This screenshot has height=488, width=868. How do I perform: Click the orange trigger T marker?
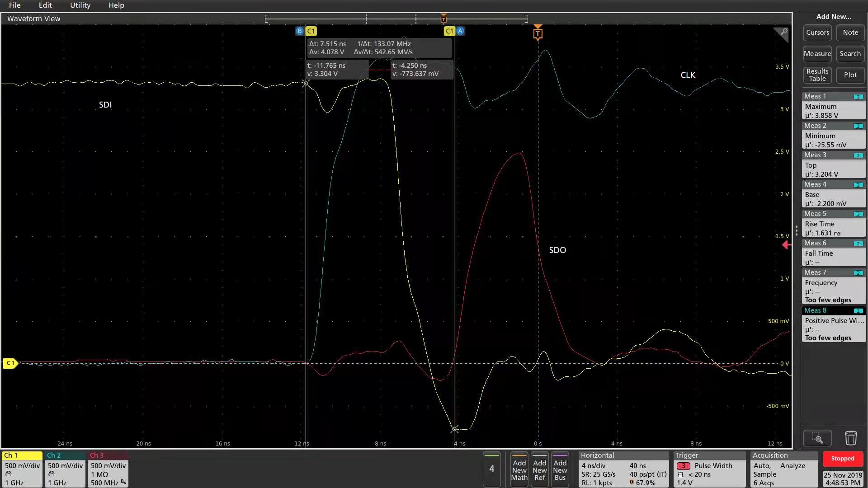[x=538, y=33]
